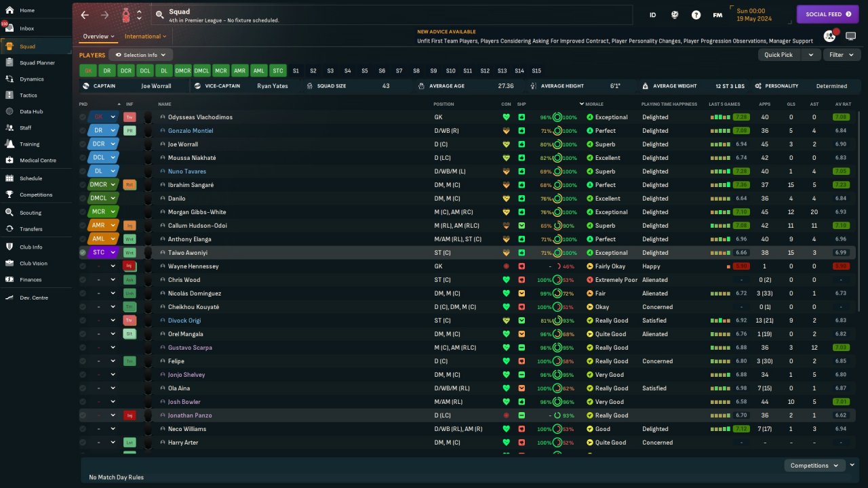The image size is (868, 488).
Task: Open GK position dropdown for Vlachodimos
Action: 113,117
